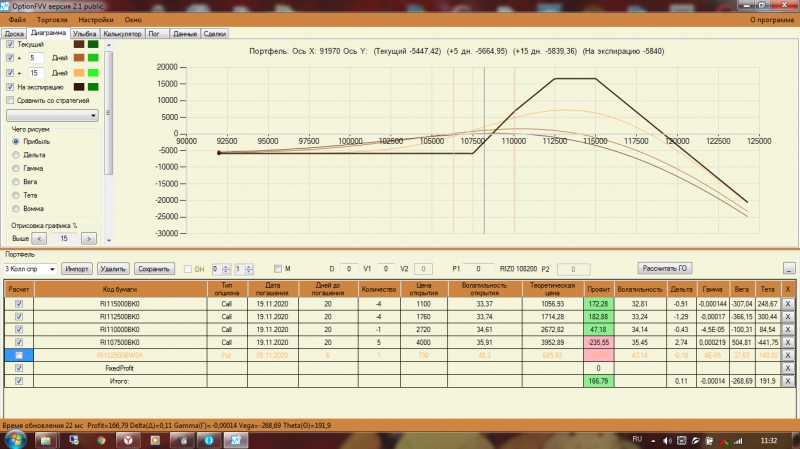This screenshot has height=449, width=800.
Task: Switch to the Доска tab
Action: (14, 34)
